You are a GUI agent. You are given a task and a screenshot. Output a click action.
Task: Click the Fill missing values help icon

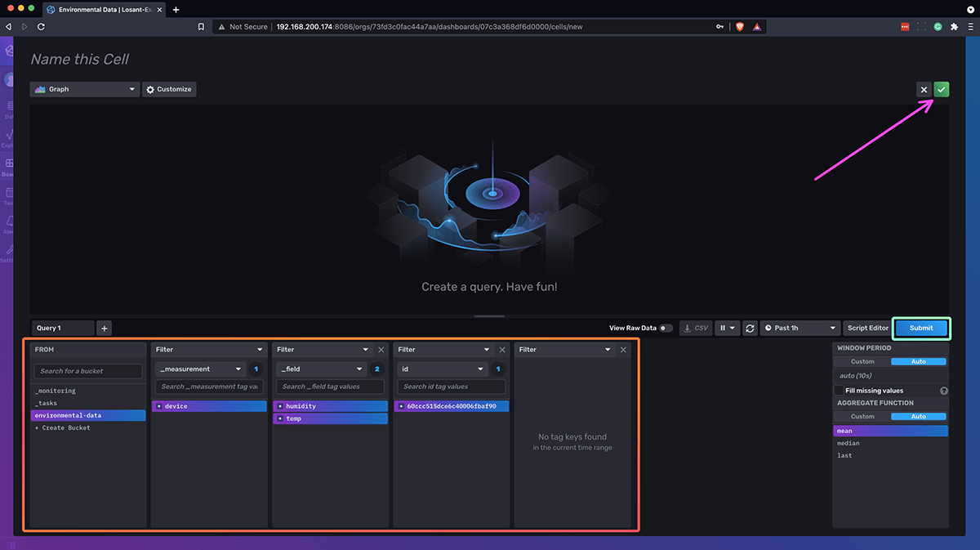coord(944,391)
